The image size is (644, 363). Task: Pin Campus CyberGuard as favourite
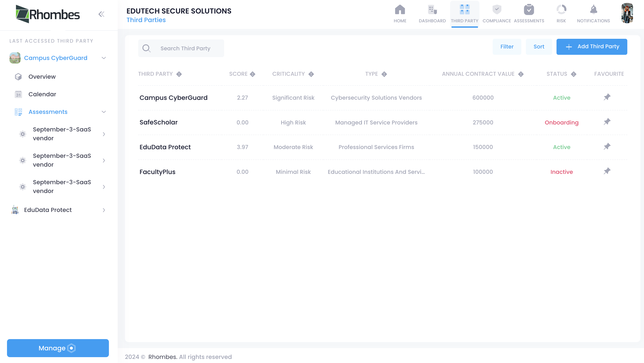click(x=607, y=97)
